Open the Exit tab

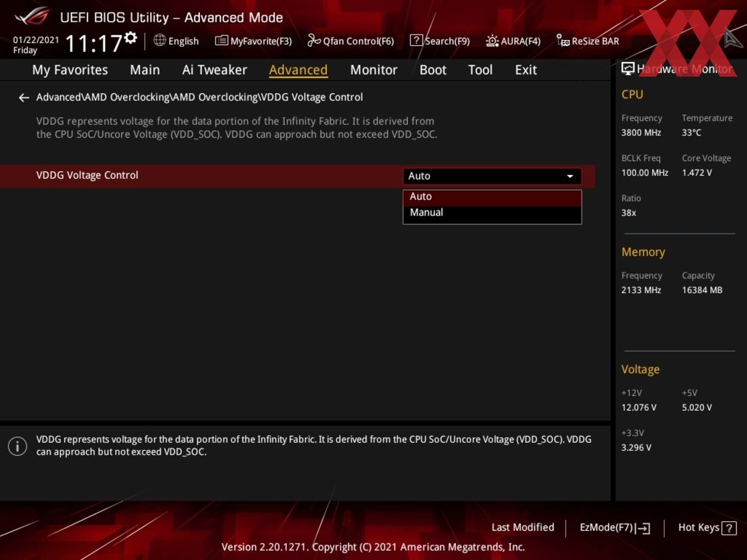[526, 70]
